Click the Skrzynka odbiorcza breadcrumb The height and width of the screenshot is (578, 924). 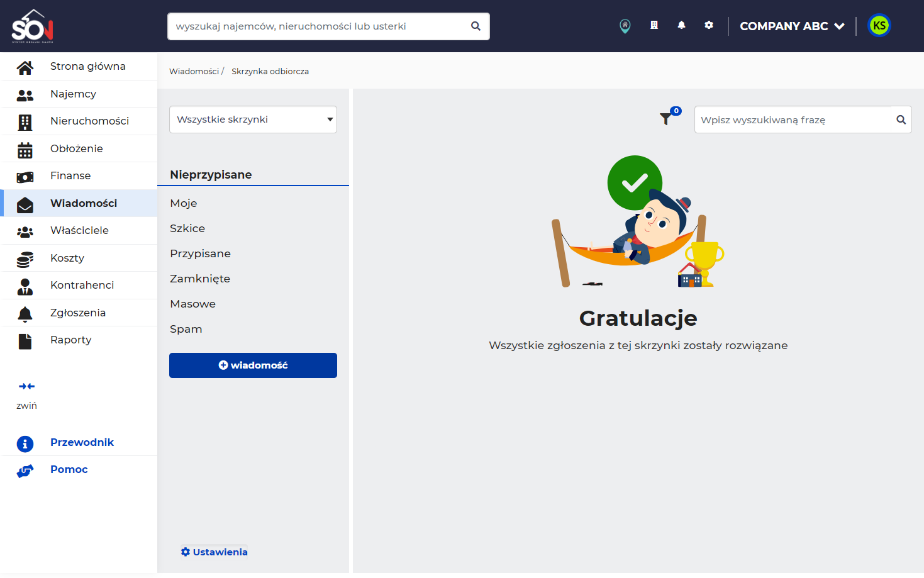point(270,71)
